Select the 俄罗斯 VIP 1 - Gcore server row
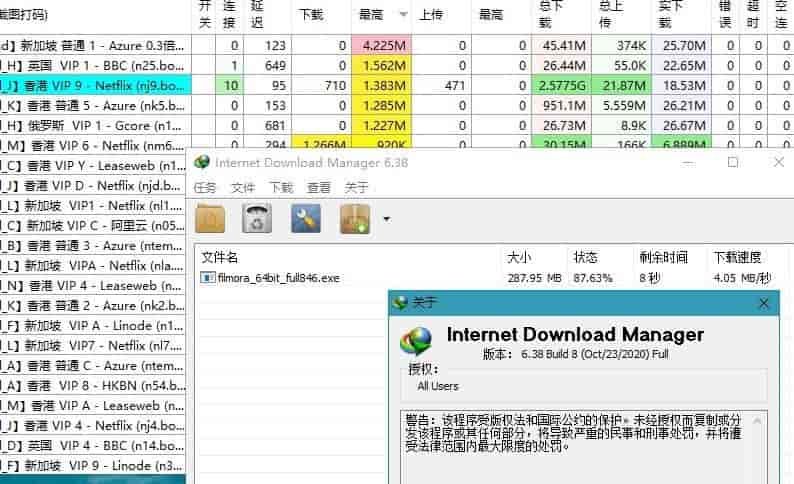This screenshot has height=484, width=794. (95, 126)
